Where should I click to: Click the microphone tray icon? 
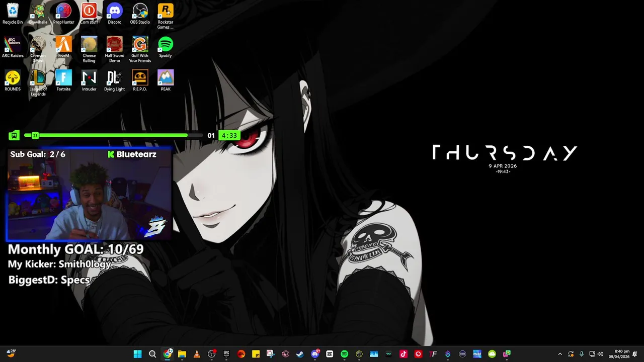coord(582,354)
